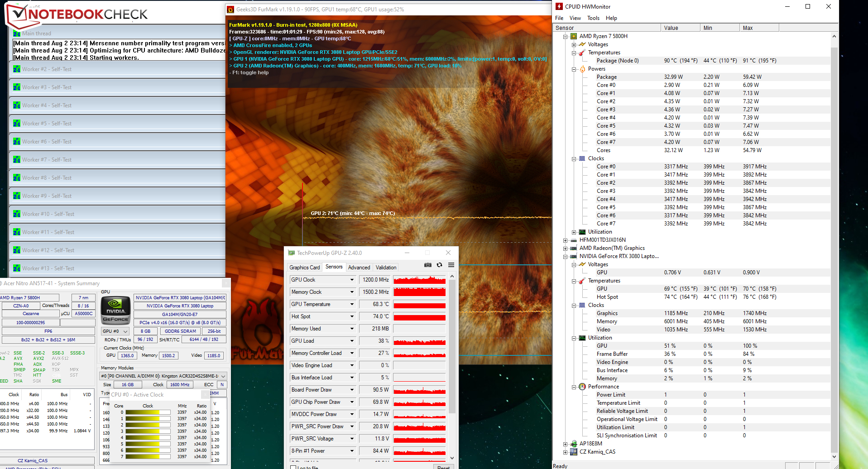The height and width of the screenshot is (469, 868).
Task: Expand the AP18E8M node in HWMonitor
Action: coord(565,444)
